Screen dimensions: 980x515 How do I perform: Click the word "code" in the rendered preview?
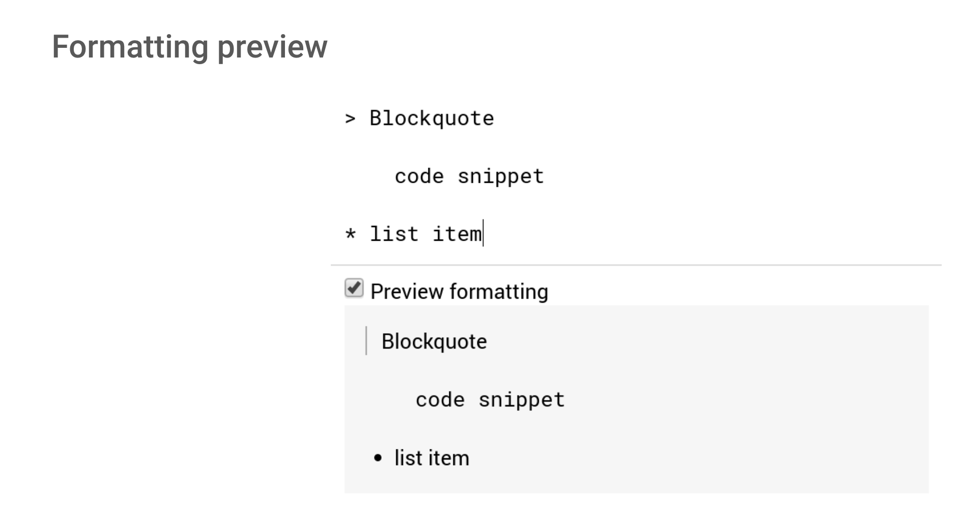coord(440,400)
